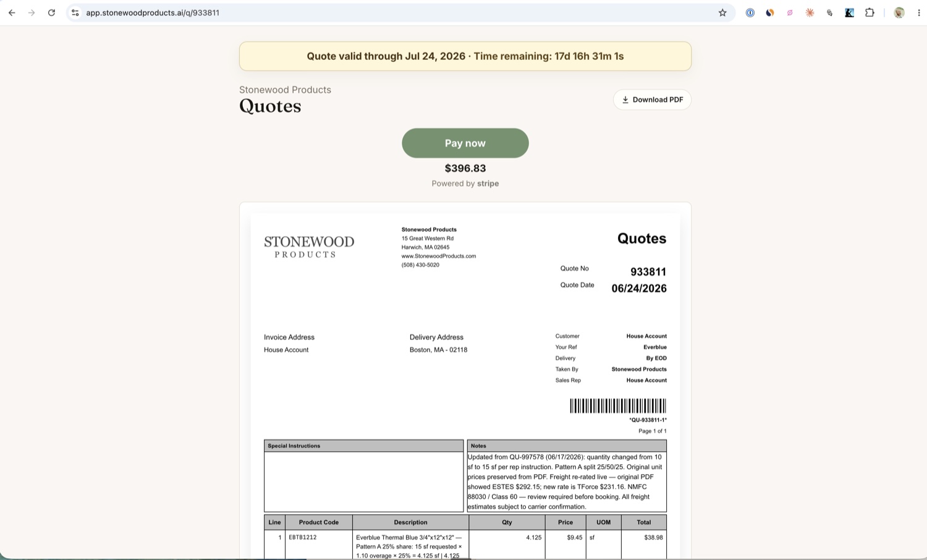Click the Stonewood Products logo on quote

309,246
